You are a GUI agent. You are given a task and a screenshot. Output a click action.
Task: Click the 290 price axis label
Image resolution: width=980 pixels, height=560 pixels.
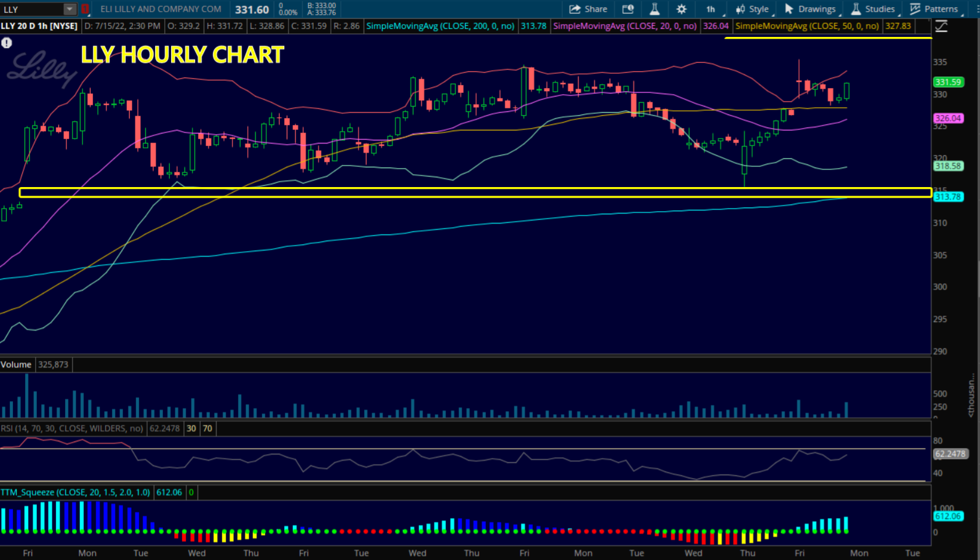pyautogui.click(x=940, y=351)
